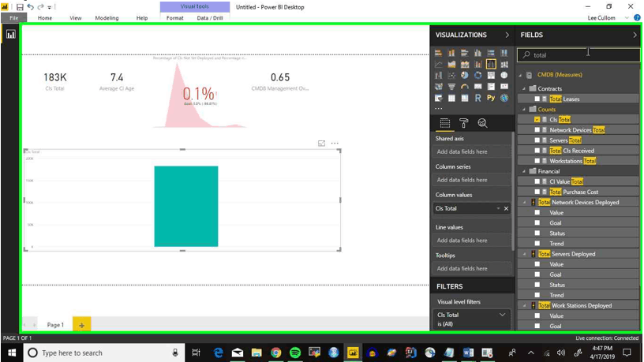Select the R script visual
The width and height of the screenshot is (644, 362).
point(477,98)
